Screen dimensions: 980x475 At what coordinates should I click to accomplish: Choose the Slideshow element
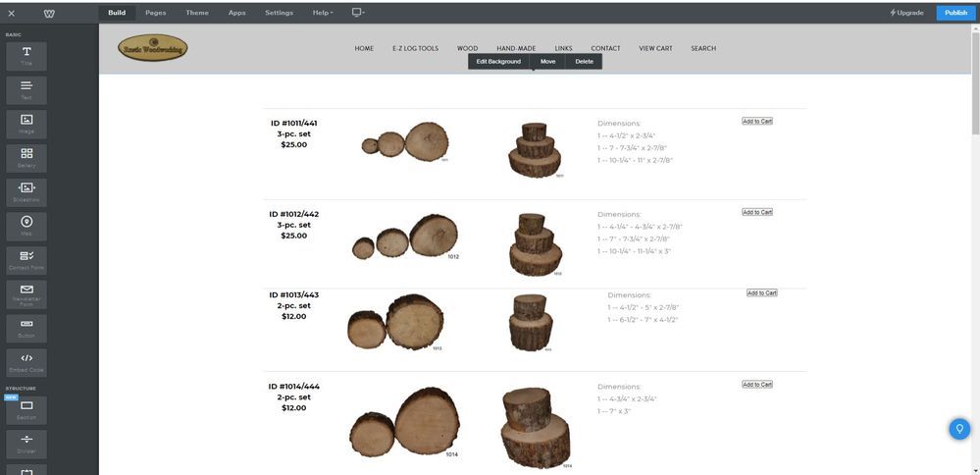point(26,190)
